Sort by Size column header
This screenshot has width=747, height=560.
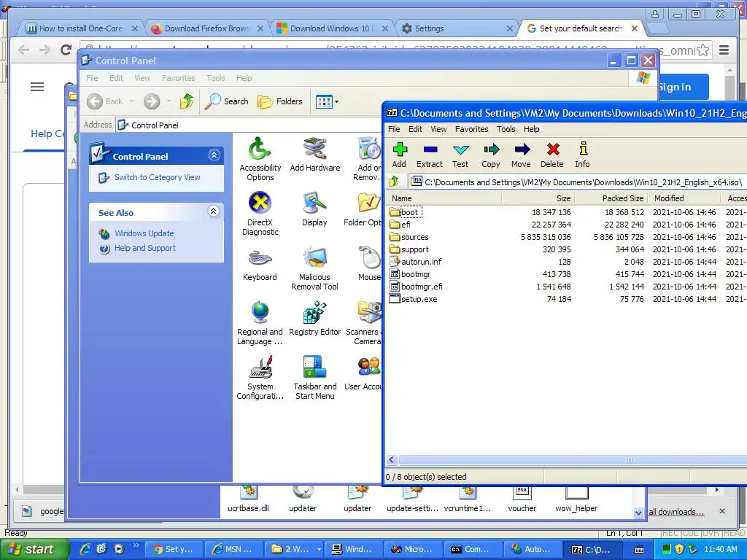click(538, 198)
